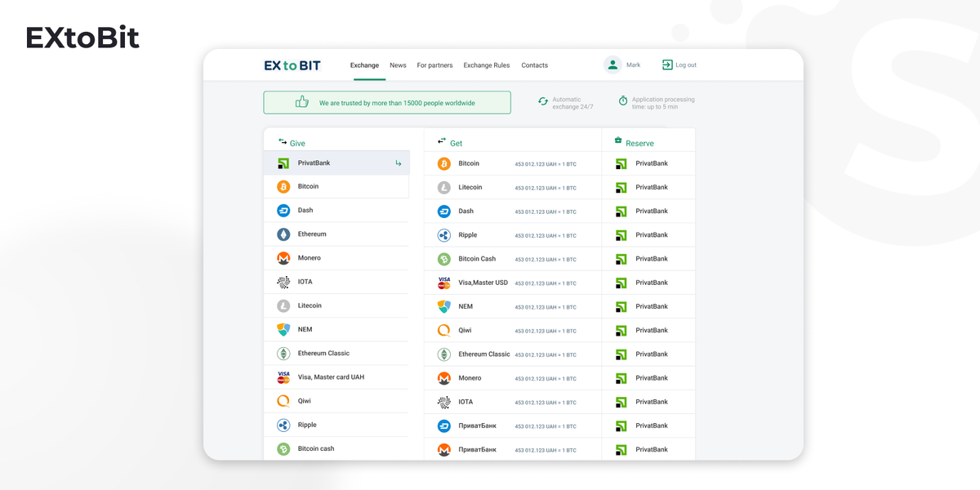Click the green arrow on PrivatBank Give row

click(x=399, y=163)
